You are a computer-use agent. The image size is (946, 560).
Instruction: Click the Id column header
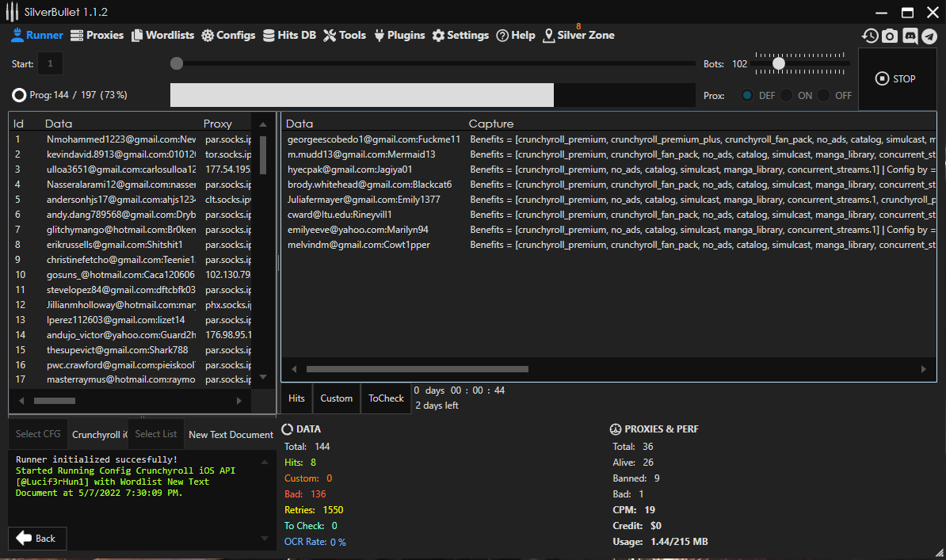click(19, 124)
